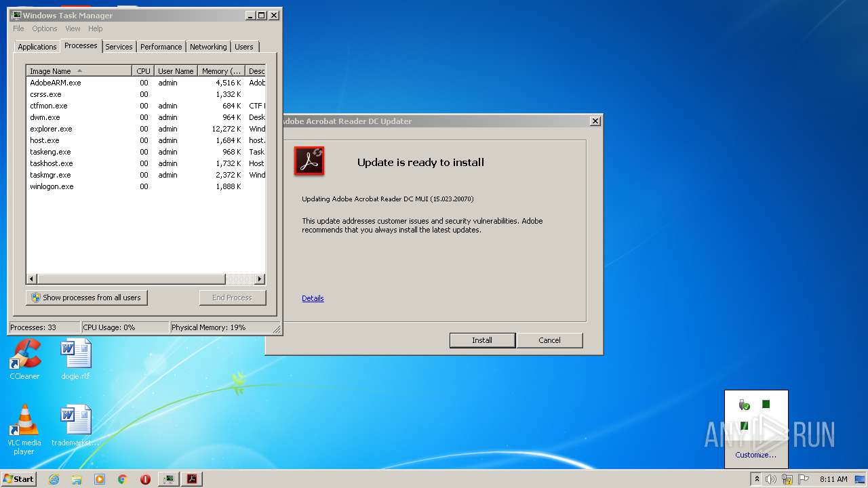868x488 pixels.
Task: Open the Start menu
Action: click(x=18, y=479)
